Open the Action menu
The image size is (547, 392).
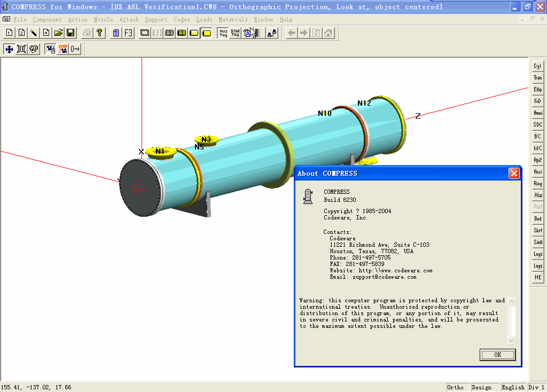(78, 20)
